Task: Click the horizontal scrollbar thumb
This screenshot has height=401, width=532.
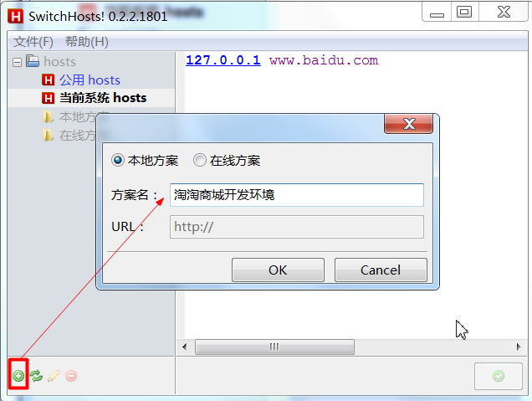Action: [274, 347]
